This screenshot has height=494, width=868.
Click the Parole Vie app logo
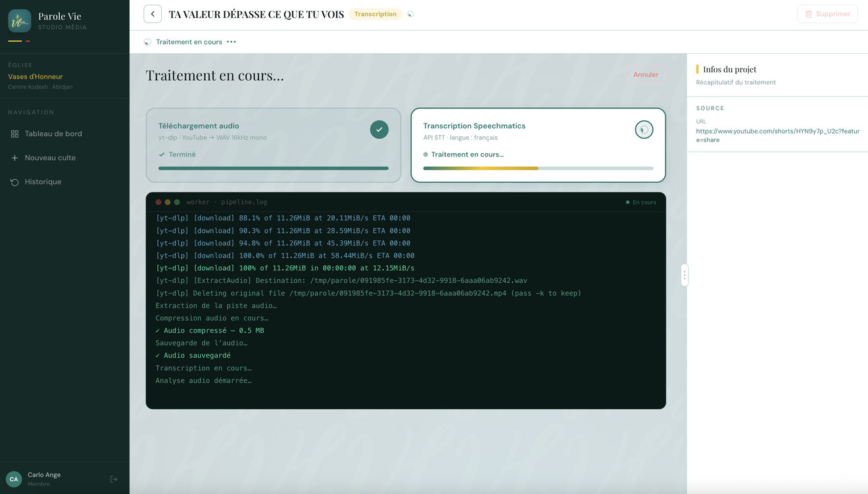(x=20, y=21)
